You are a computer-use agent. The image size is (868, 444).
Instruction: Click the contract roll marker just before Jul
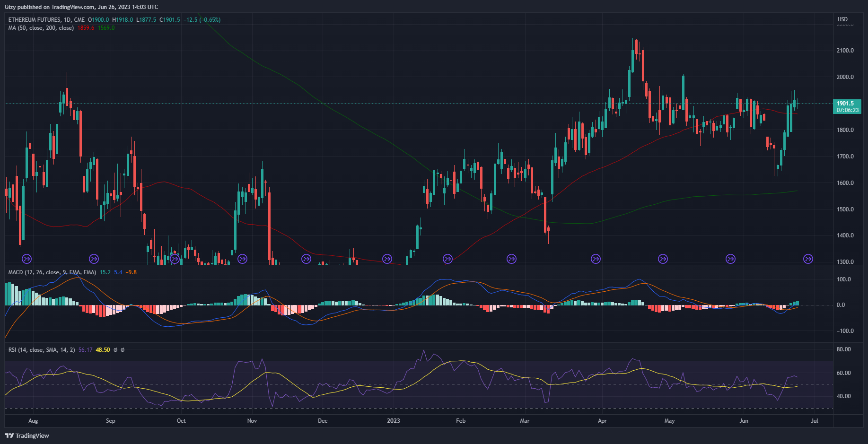click(808, 259)
